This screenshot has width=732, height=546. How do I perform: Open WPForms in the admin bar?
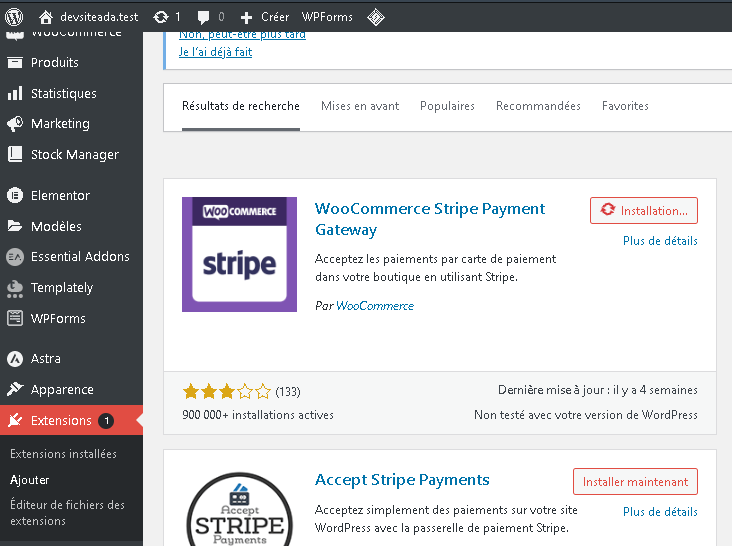(x=327, y=17)
